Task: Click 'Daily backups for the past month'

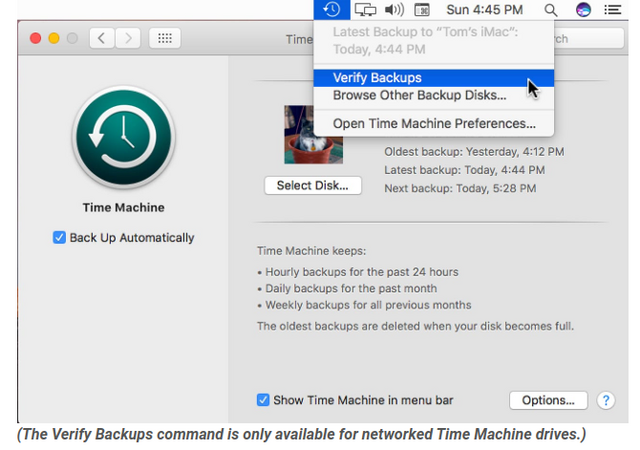Action: pyautogui.click(x=351, y=288)
